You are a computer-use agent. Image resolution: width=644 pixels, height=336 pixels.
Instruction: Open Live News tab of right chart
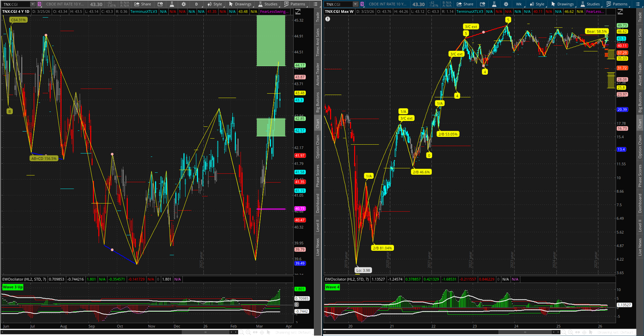pyautogui.click(x=640, y=247)
